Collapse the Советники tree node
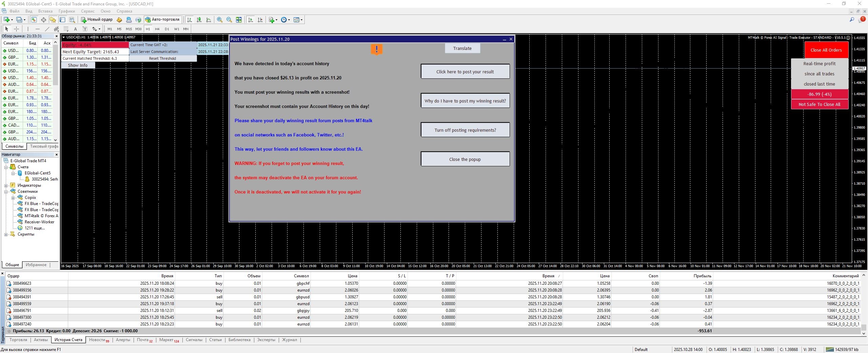This screenshot has height=353, width=868. [6, 191]
